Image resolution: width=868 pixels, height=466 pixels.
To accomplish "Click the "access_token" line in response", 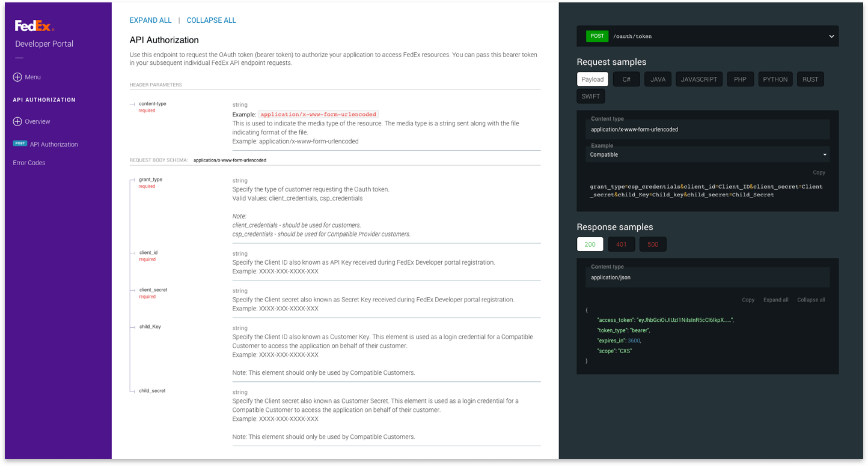I will click(x=665, y=320).
